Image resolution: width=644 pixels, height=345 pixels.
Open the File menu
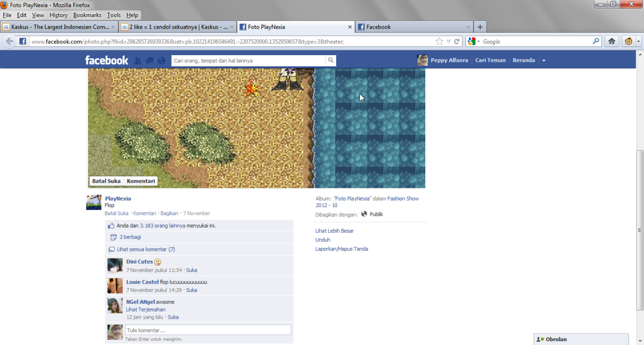(7, 15)
